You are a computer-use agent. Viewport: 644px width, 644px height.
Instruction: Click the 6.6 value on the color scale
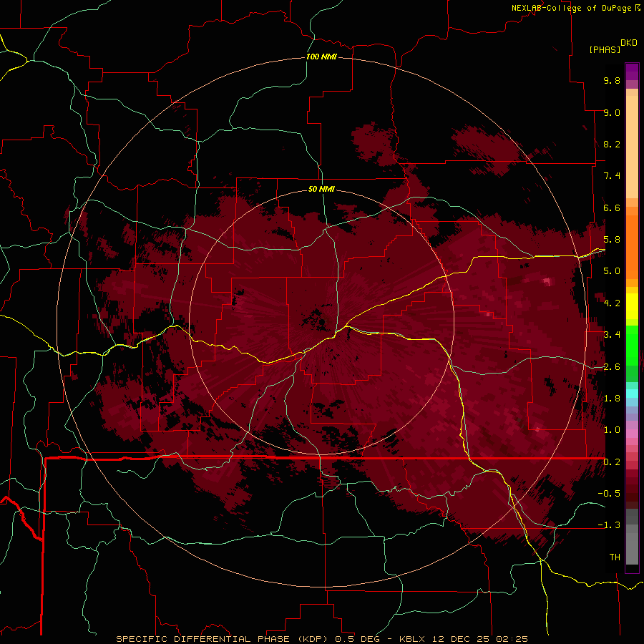tap(612, 208)
